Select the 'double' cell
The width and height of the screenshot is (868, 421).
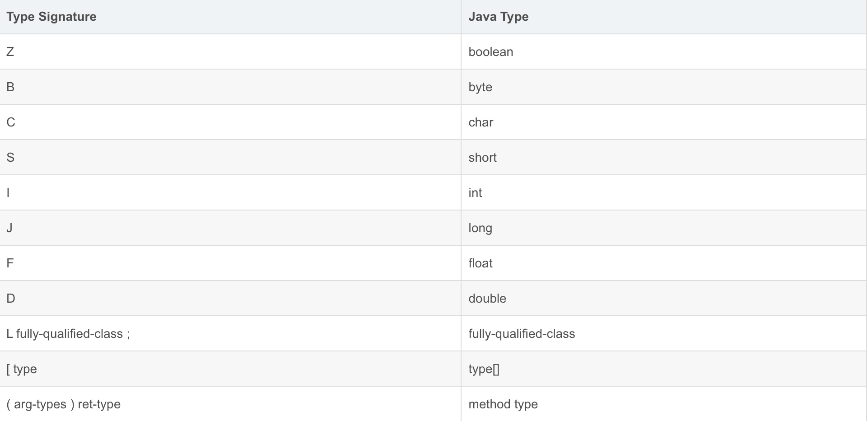click(664, 299)
